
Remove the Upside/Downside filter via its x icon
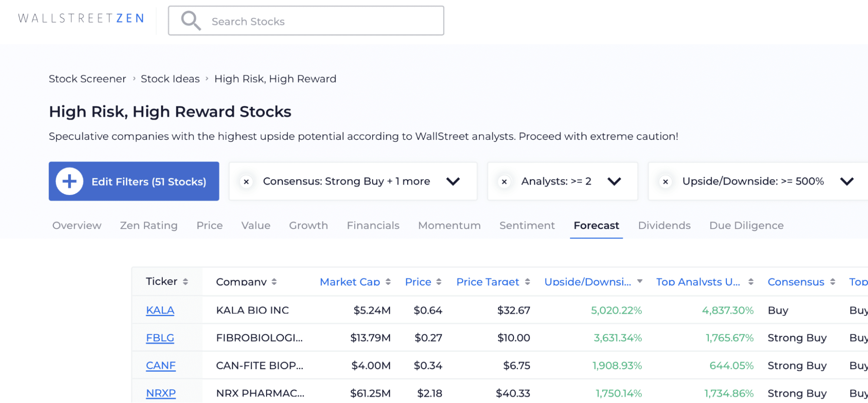coord(666,182)
